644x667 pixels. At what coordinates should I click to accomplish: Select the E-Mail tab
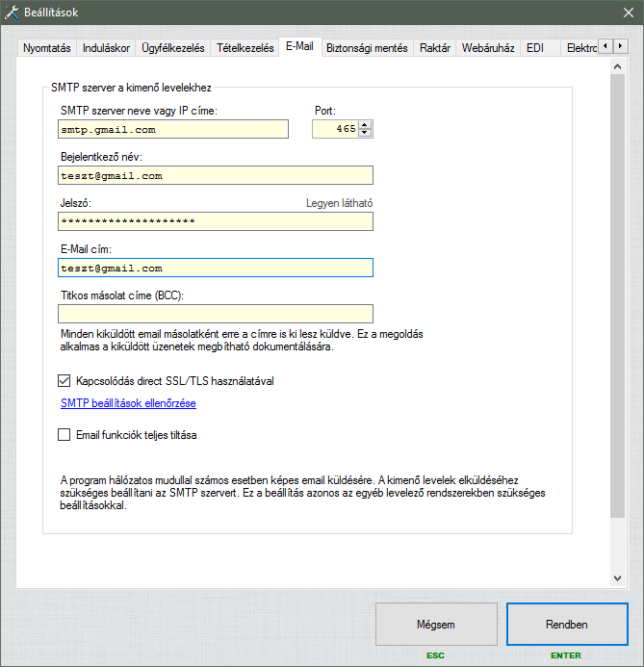click(x=300, y=46)
